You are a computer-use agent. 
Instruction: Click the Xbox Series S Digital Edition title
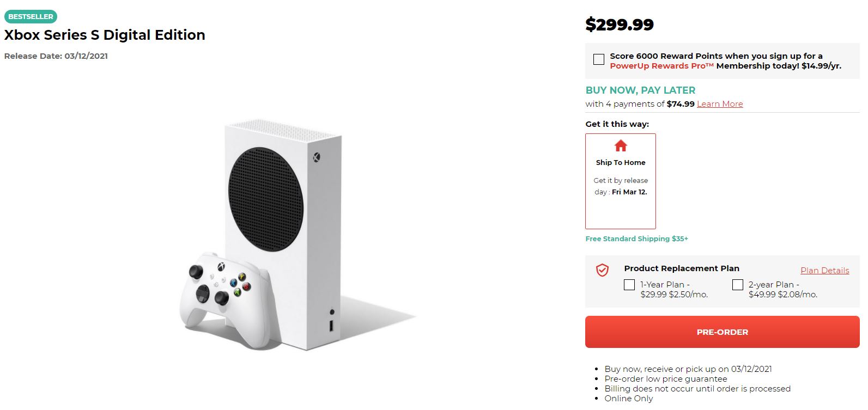coord(105,35)
